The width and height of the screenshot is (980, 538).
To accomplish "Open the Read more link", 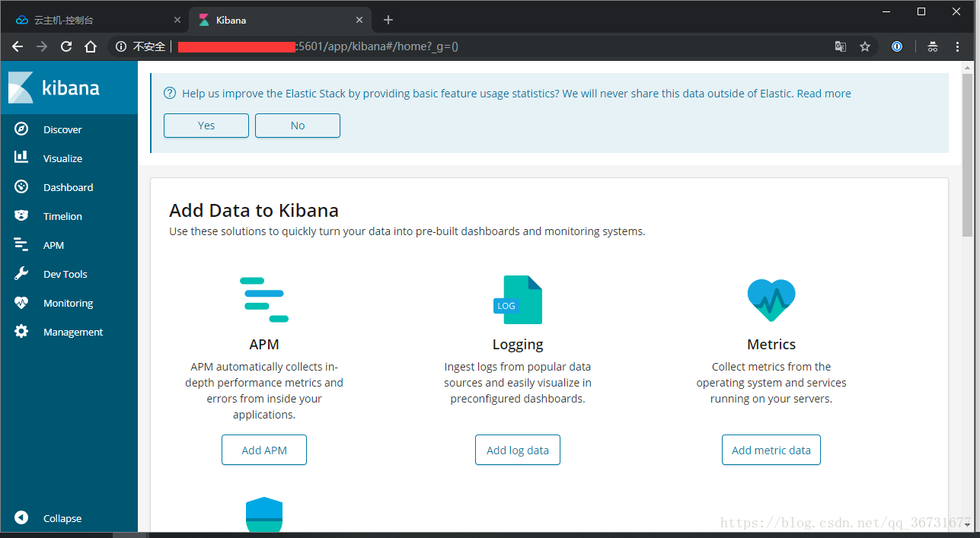I will point(824,94).
